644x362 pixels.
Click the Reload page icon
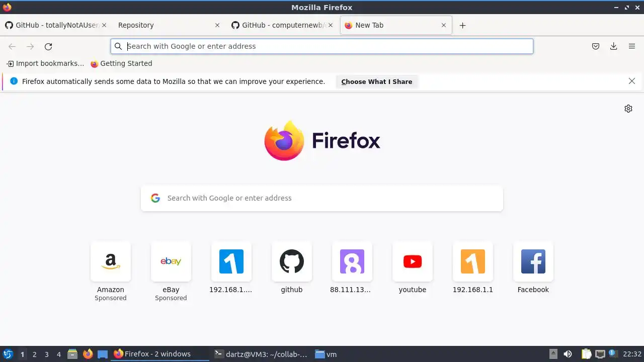pyautogui.click(x=48, y=46)
